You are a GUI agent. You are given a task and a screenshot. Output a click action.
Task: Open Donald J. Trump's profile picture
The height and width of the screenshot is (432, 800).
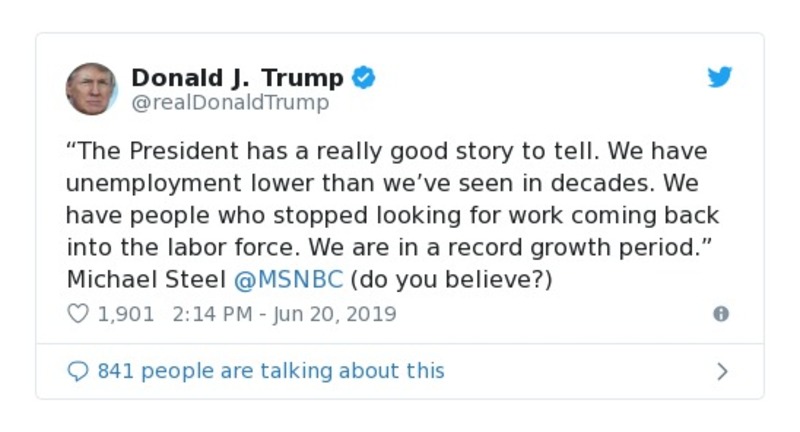click(92, 88)
